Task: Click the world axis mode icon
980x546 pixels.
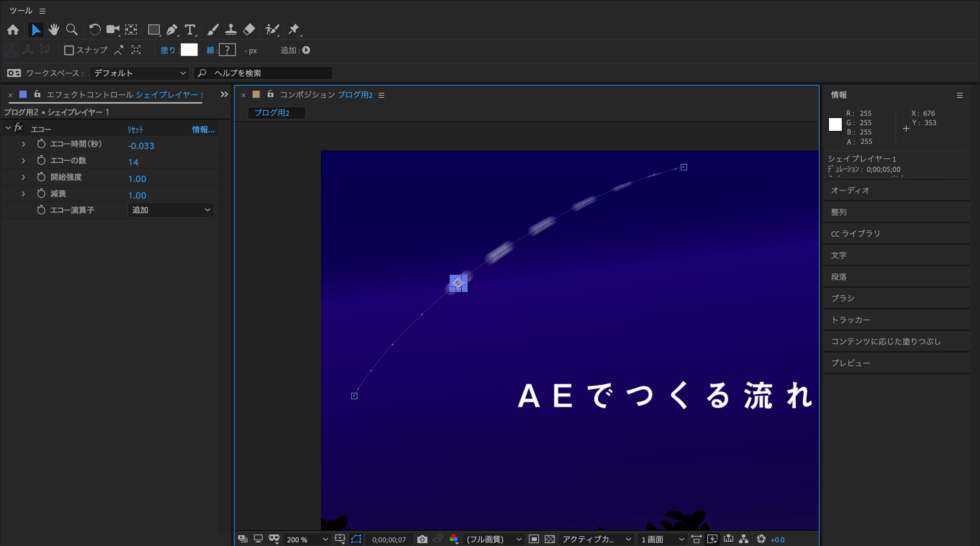Action: [28, 50]
